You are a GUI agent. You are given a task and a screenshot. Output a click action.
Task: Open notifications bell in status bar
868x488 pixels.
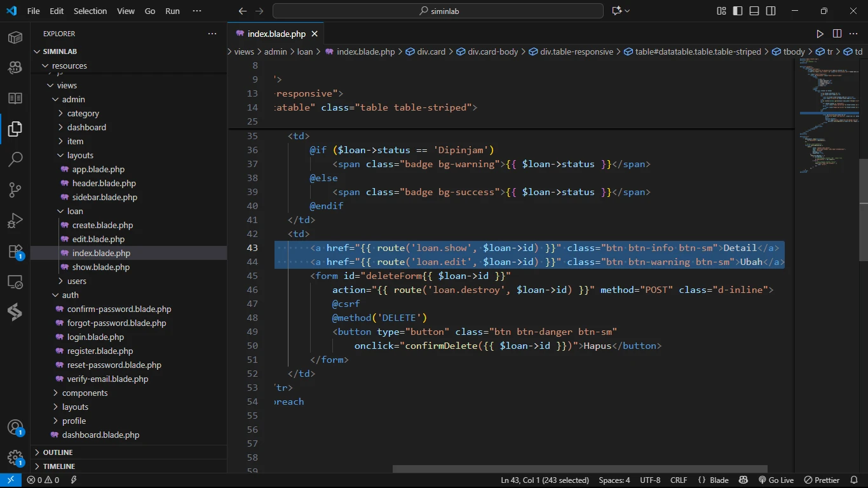pyautogui.click(x=853, y=480)
